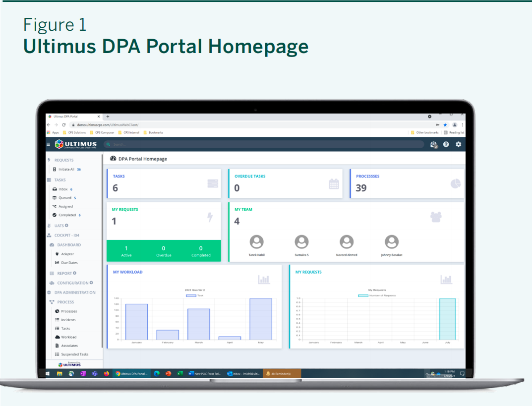This screenshot has height=406, width=532.
Task: Click the Overdue Tasks calendar icon
Action: (x=334, y=184)
